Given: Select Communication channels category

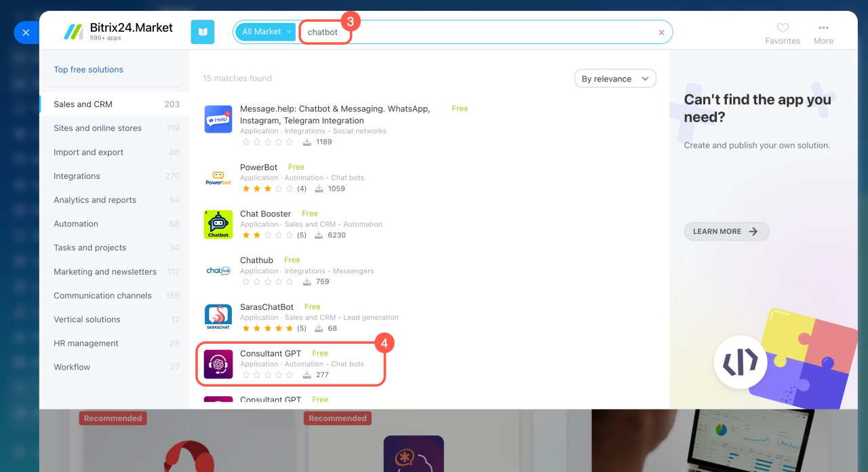Looking at the screenshot, I should point(115,296).
